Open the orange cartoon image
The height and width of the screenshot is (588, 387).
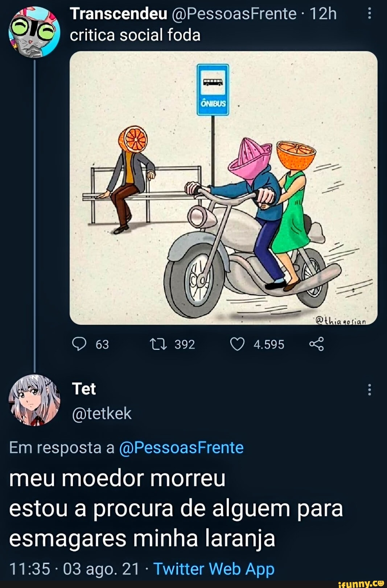tap(223, 188)
